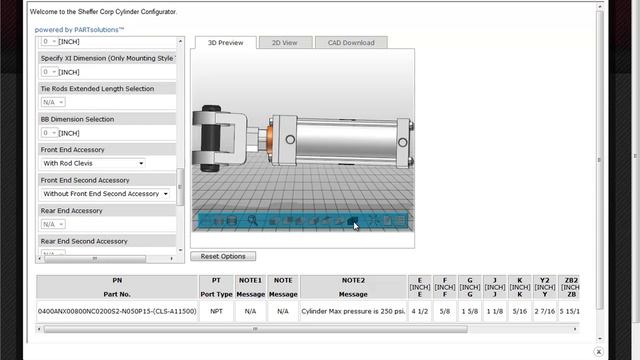640x360 pixels.
Task: Click the 4 1/2 value in E column
Action: tap(420, 311)
